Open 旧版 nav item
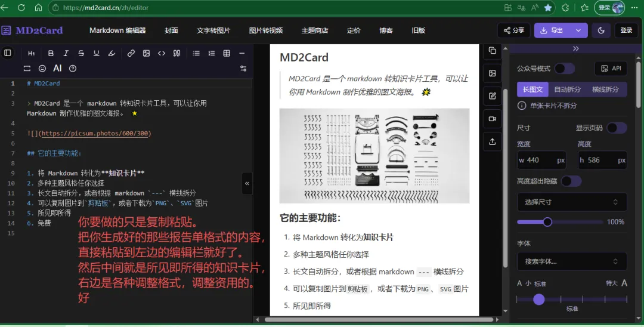 click(x=418, y=30)
